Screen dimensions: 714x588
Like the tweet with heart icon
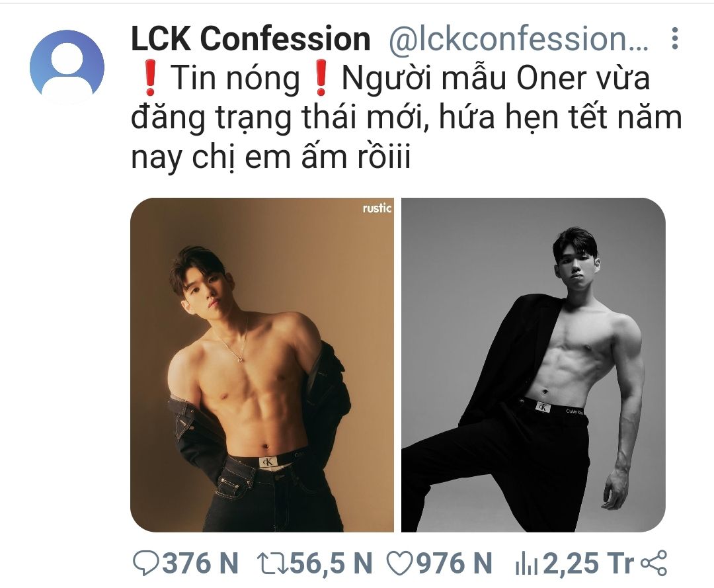(399, 564)
